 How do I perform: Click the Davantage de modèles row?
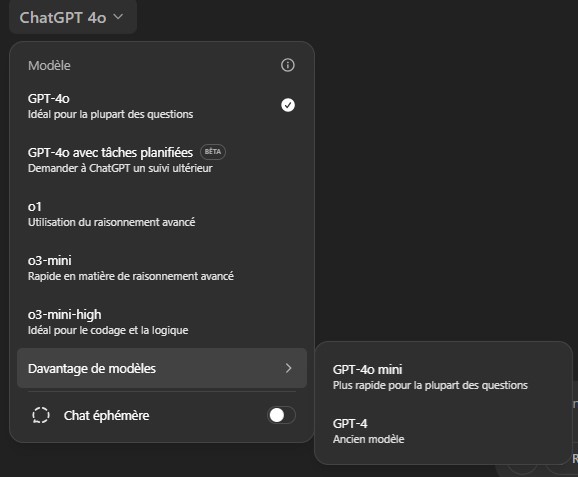(x=162, y=368)
